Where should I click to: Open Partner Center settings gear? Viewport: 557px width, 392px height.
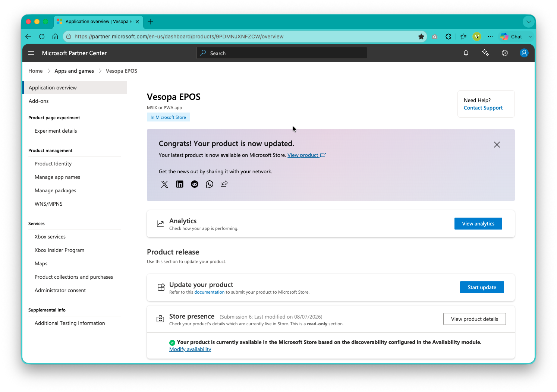pyautogui.click(x=505, y=53)
